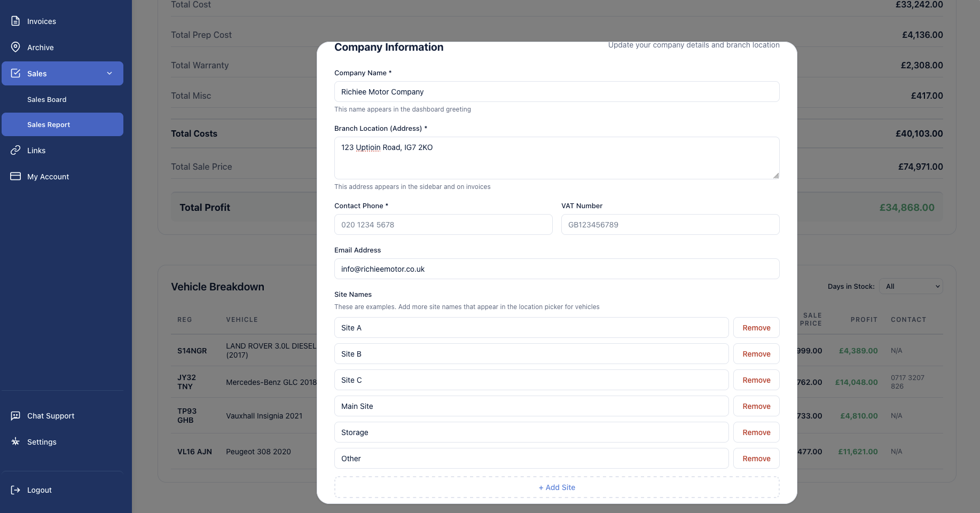Open Links via the chain icon
Viewport: 980px width, 513px height.
click(15, 150)
